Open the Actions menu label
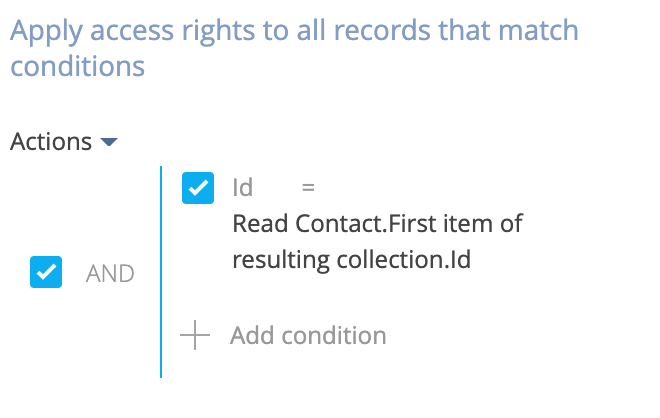 coord(51,142)
